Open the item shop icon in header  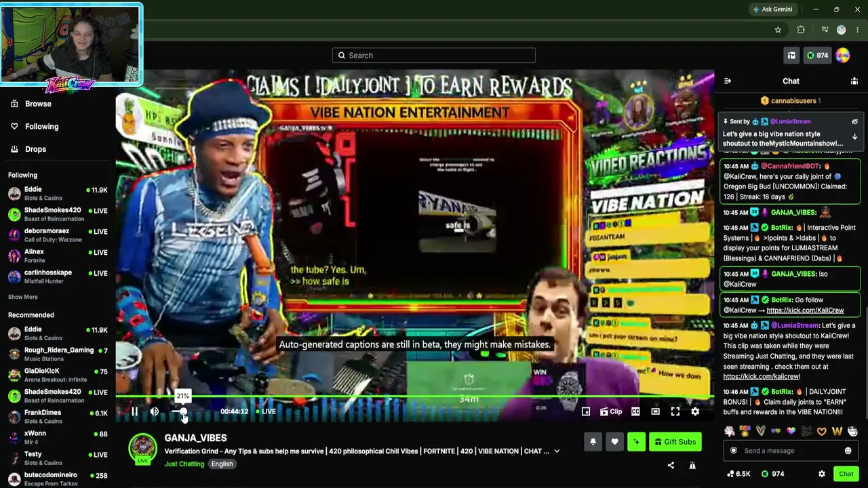(x=791, y=56)
